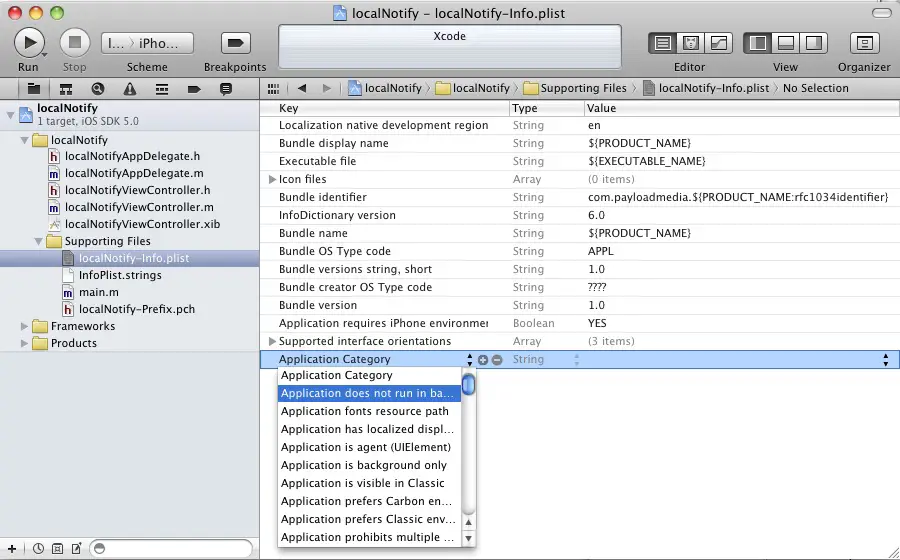
Task: Show the Search navigator
Action: pyautogui.click(x=98, y=88)
